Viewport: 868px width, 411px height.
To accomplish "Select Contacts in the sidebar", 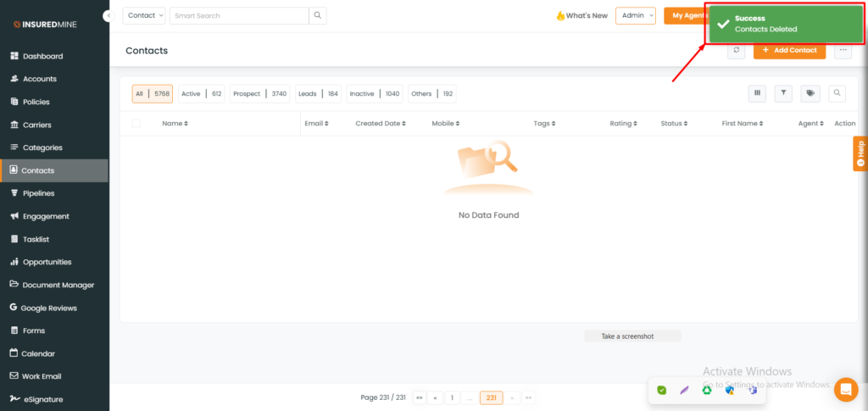I will click(53, 170).
